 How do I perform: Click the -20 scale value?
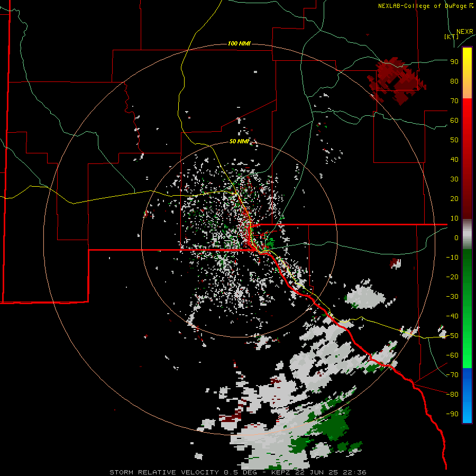452,277
